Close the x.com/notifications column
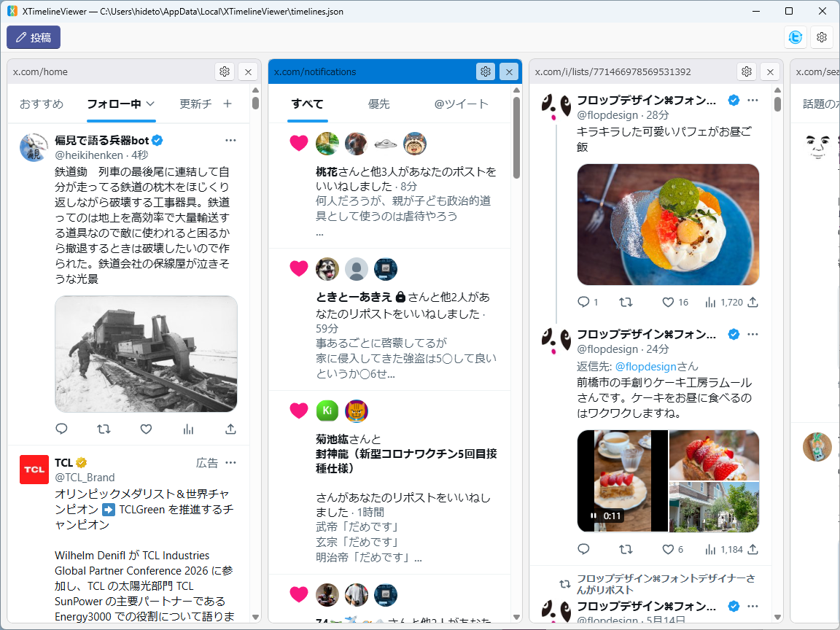Image resolution: width=840 pixels, height=630 pixels. coord(509,71)
